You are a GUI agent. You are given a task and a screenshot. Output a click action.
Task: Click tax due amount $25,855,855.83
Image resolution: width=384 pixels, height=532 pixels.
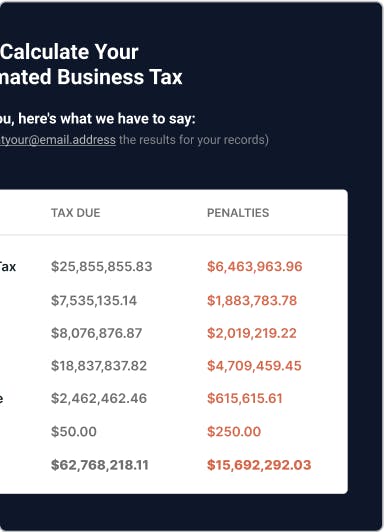click(x=102, y=266)
